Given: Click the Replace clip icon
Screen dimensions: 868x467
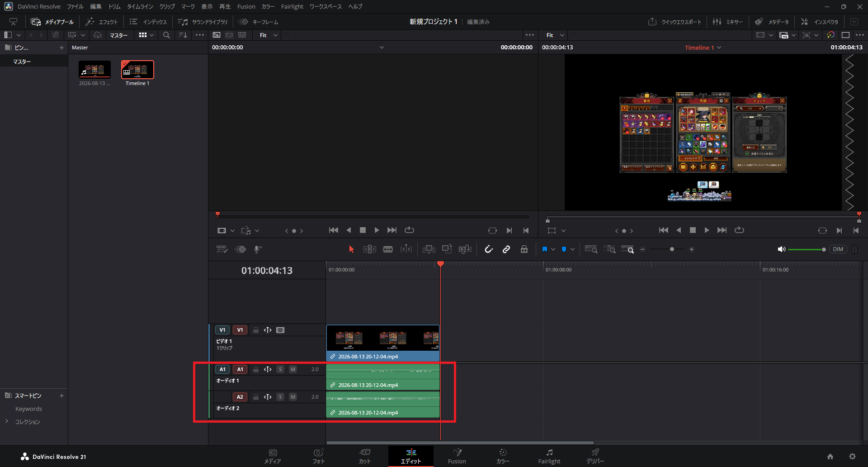Looking at the screenshot, I should pos(465,249).
